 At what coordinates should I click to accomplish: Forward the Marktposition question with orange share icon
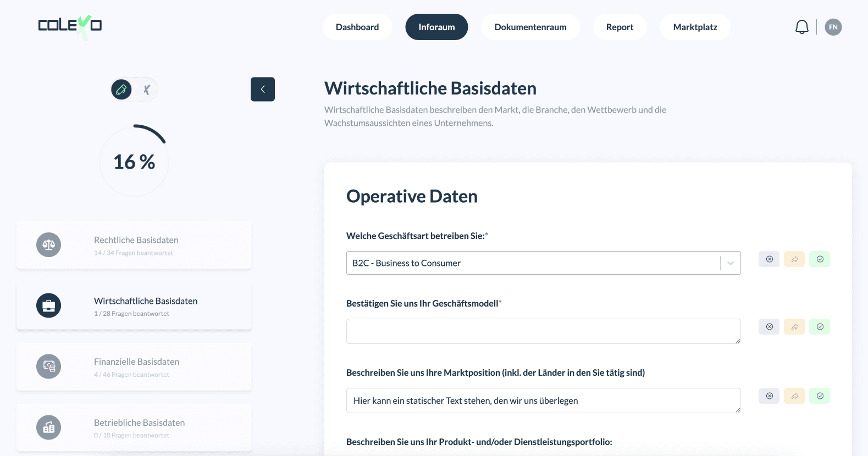[x=794, y=396]
